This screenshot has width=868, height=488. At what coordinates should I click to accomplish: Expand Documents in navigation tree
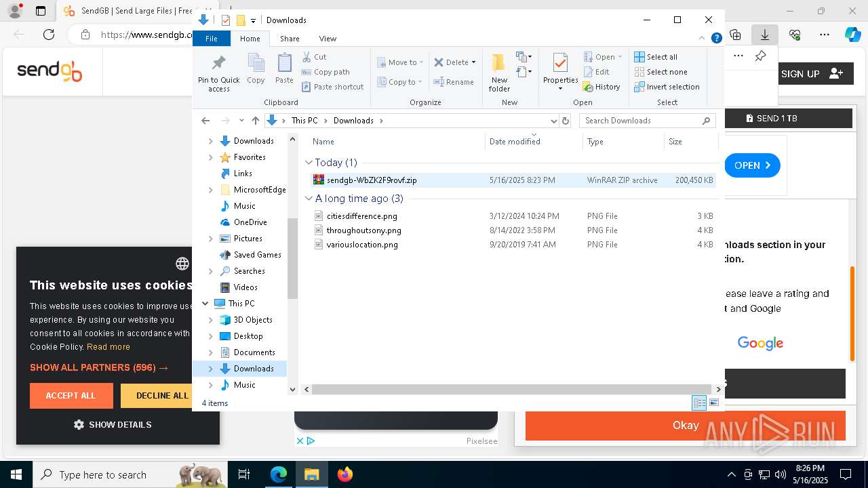point(210,352)
